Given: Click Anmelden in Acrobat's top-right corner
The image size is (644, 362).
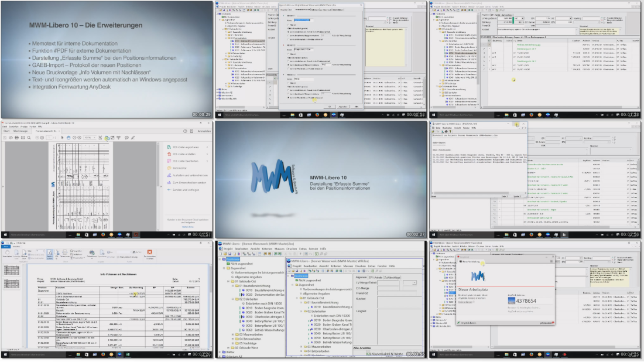Looking at the screenshot, I should coord(204,131).
